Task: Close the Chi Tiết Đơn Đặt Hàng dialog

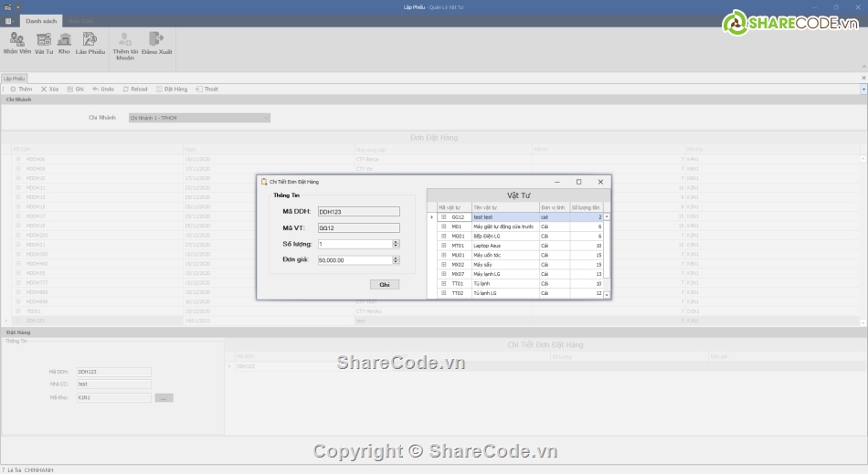Action: (x=600, y=182)
